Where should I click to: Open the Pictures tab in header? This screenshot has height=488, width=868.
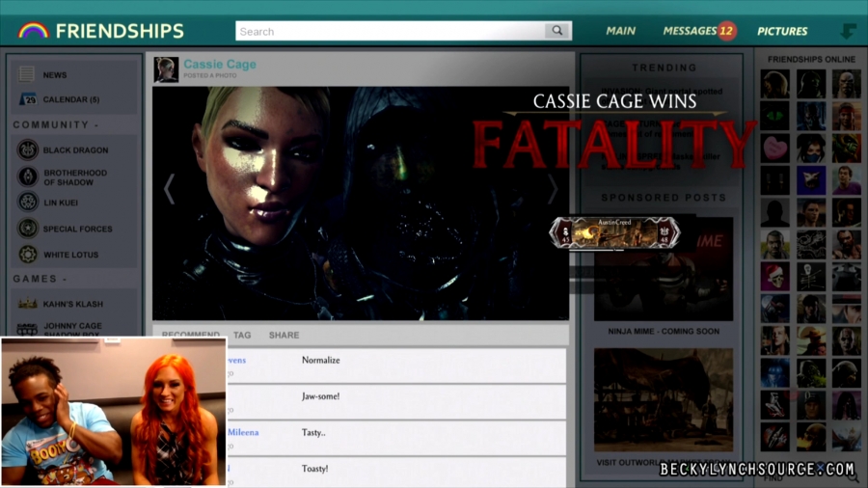pos(782,31)
